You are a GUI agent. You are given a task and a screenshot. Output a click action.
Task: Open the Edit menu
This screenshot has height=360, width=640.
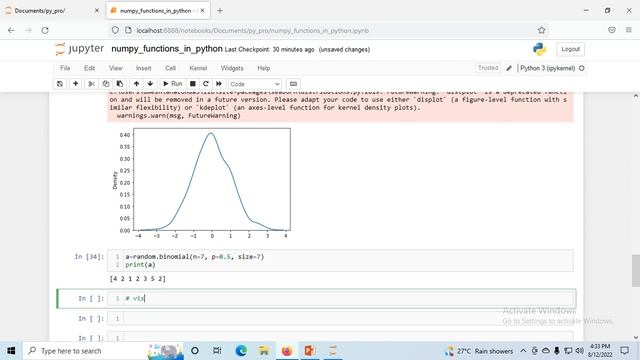[89, 68]
